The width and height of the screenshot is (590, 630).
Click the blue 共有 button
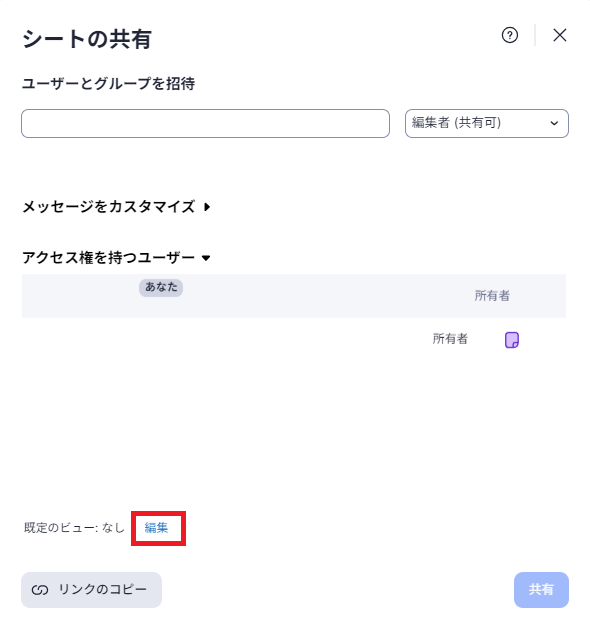tap(541, 589)
